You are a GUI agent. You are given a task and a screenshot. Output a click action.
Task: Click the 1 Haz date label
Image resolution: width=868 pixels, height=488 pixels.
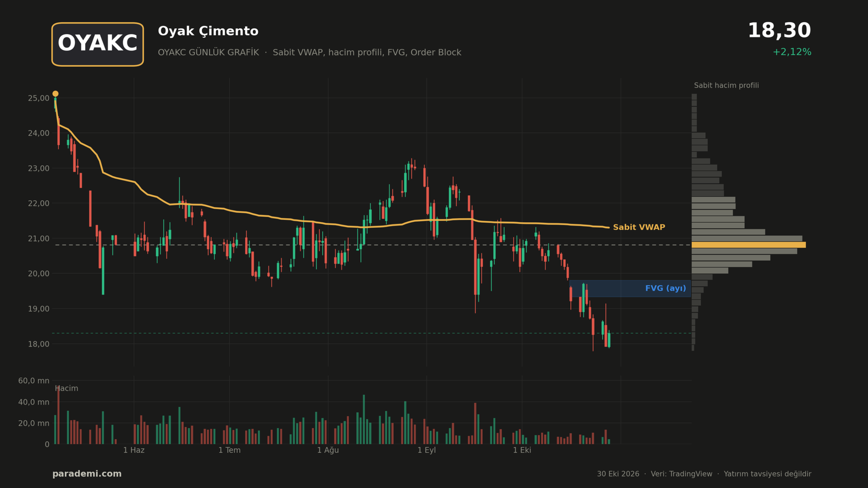tap(134, 450)
